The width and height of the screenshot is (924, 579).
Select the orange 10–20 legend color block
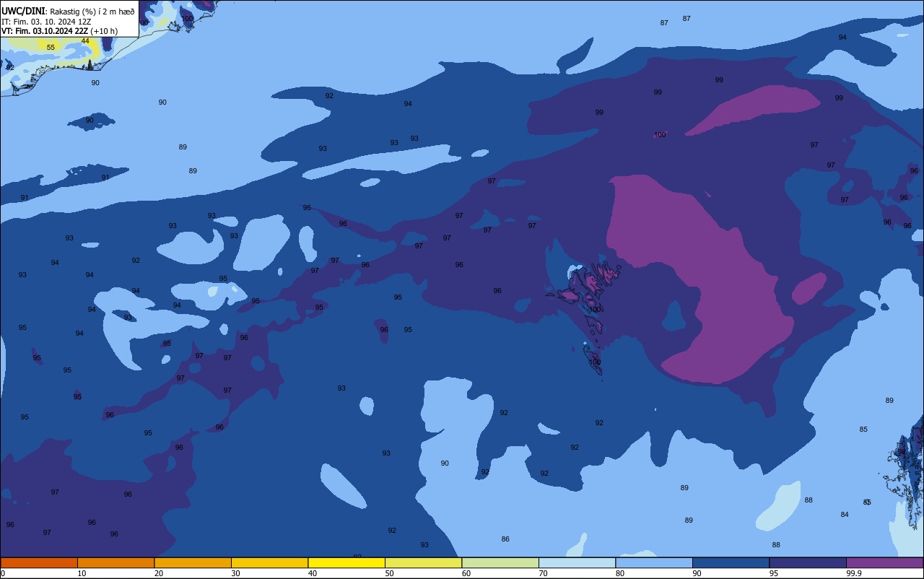[115, 562]
